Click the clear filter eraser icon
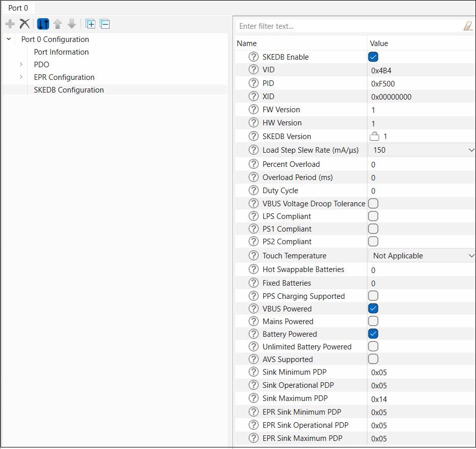This screenshot has width=476, height=449. [468, 26]
